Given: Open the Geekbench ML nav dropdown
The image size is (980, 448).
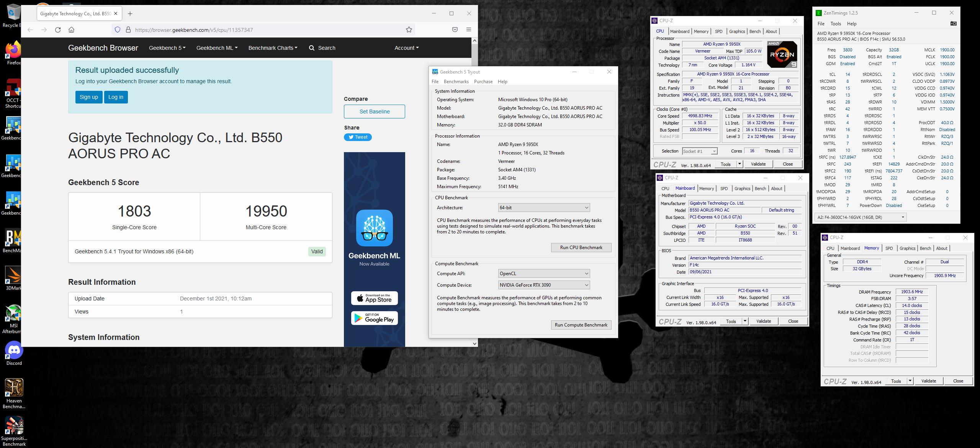Looking at the screenshot, I should 217,48.
